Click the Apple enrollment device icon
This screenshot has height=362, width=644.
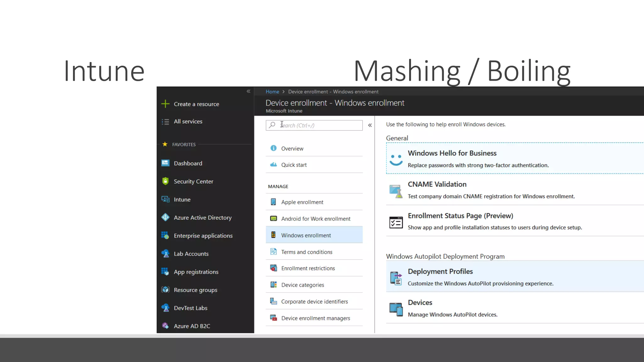274,202
